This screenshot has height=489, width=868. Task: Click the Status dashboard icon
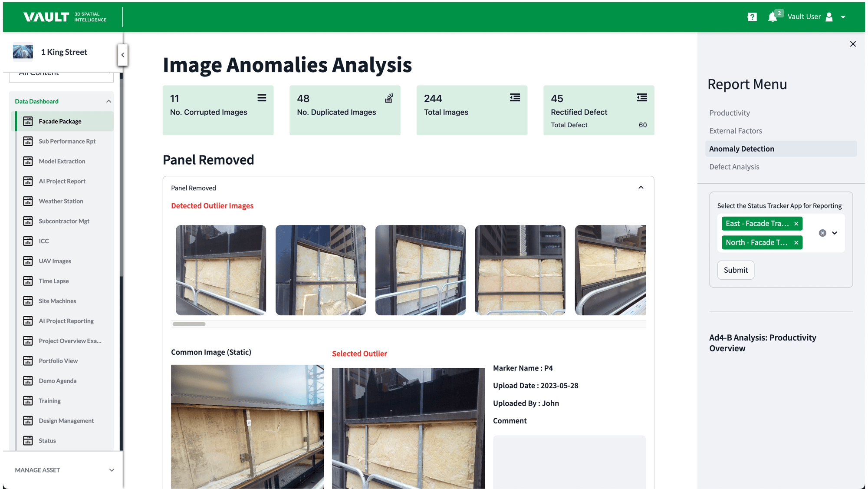tap(28, 441)
